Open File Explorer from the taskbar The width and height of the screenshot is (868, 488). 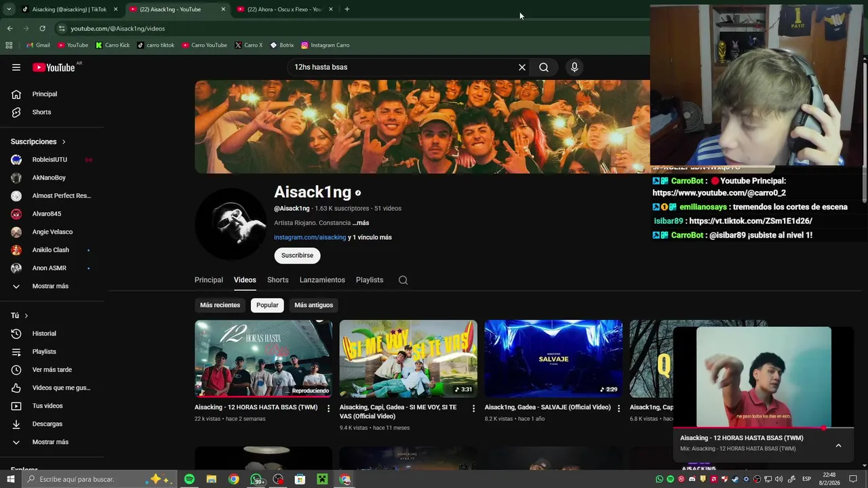point(212,479)
